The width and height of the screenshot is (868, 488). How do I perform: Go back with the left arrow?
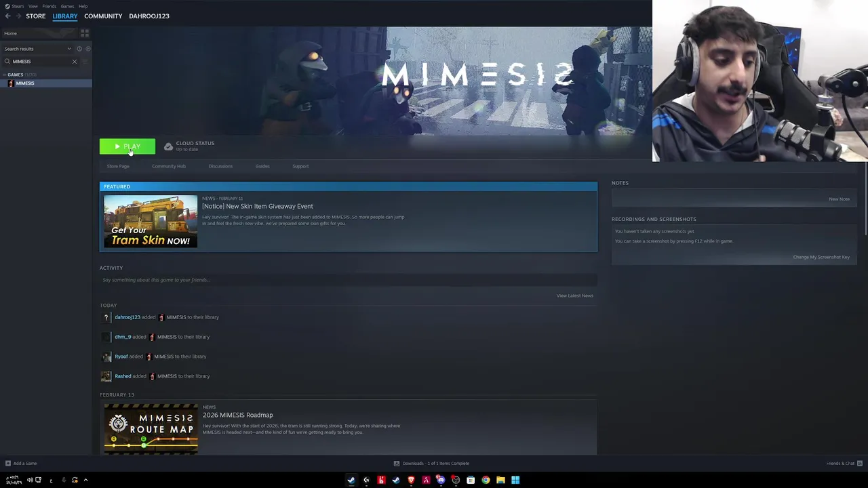coord(8,16)
